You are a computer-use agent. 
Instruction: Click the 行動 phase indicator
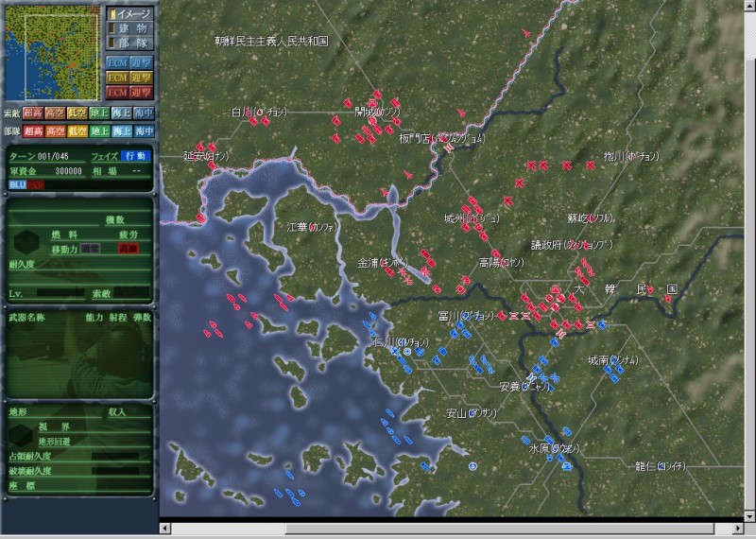pos(136,156)
